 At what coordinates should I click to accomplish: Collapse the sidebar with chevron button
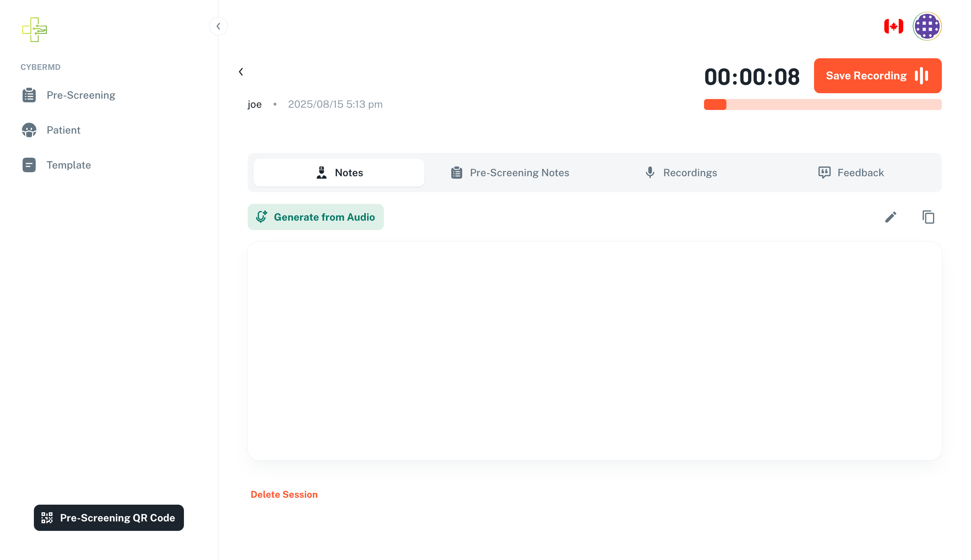[218, 26]
